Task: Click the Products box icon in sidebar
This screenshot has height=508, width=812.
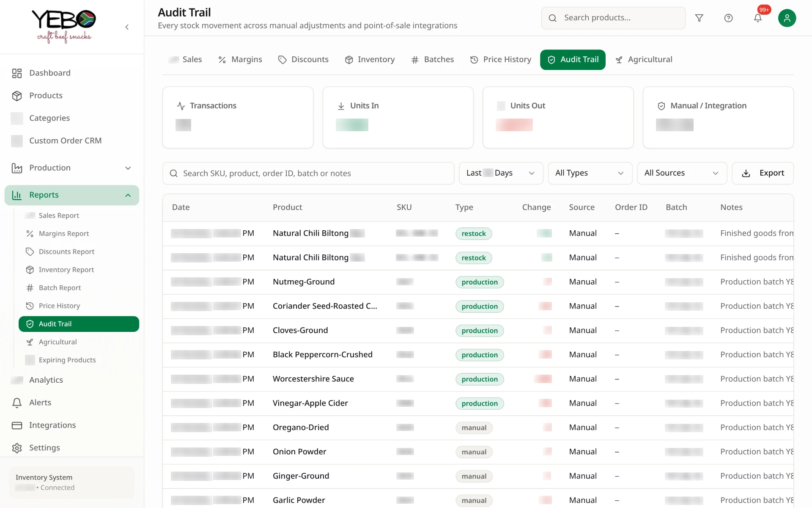Action: (17, 96)
